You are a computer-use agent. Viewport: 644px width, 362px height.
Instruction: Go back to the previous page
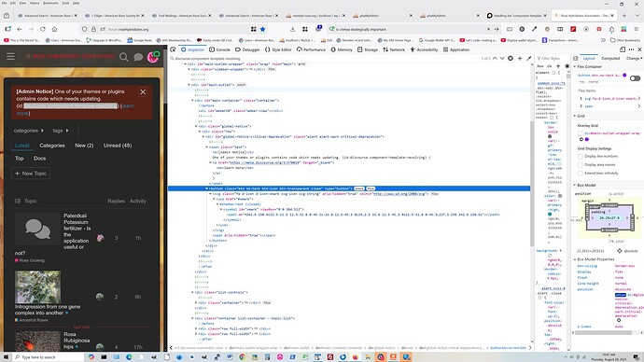pyautogui.click(x=20, y=29)
